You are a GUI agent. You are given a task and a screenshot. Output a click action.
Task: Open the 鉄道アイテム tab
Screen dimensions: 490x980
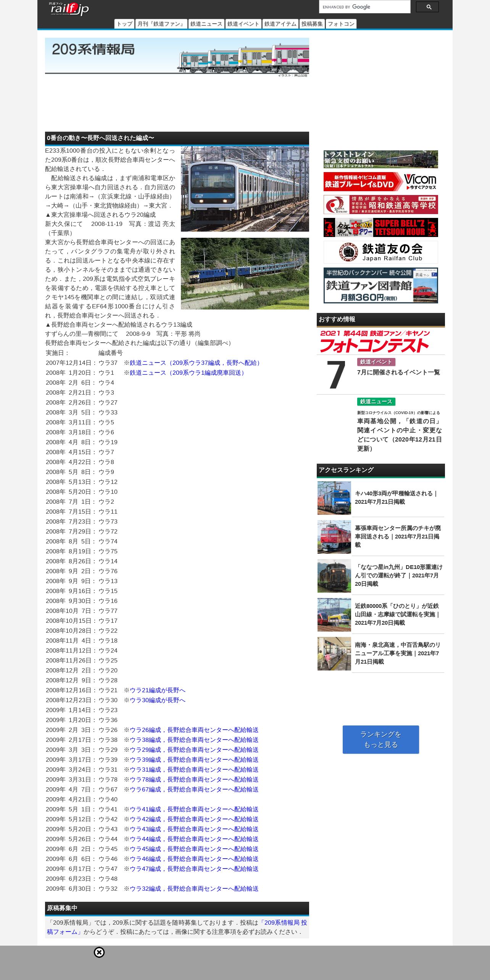(280, 24)
